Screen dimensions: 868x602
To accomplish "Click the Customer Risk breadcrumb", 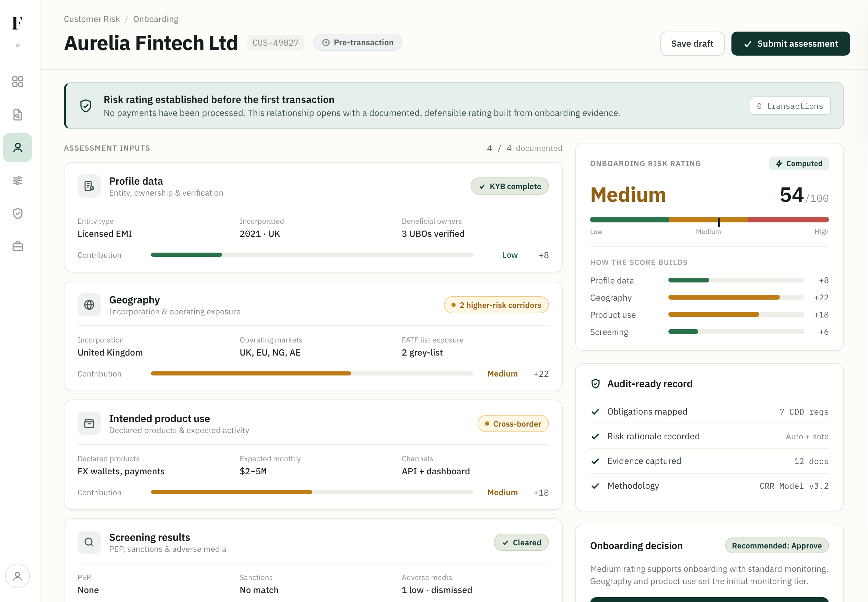I will pyautogui.click(x=92, y=19).
